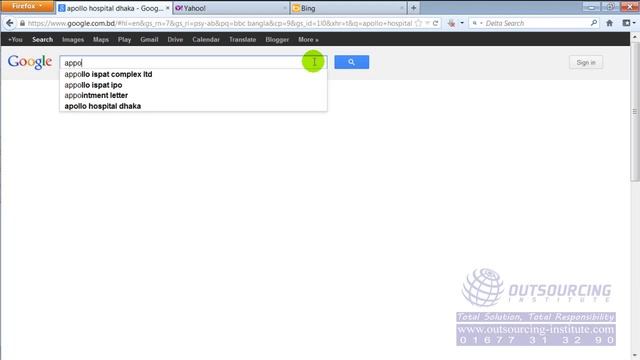This screenshot has width=640, height=360.
Task: Click the scrollbar up arrow
Action: [635, 37]
